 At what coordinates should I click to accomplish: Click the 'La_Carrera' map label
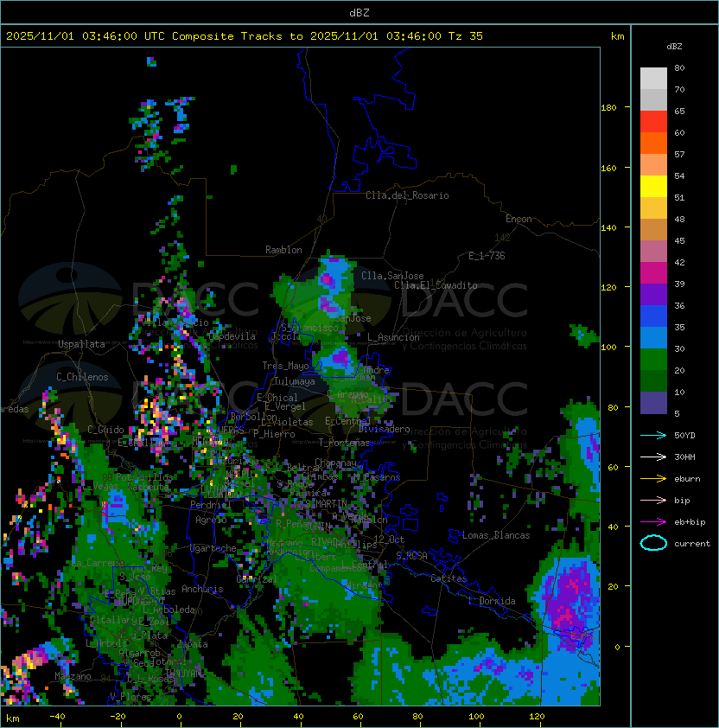[x=98, y=563]
